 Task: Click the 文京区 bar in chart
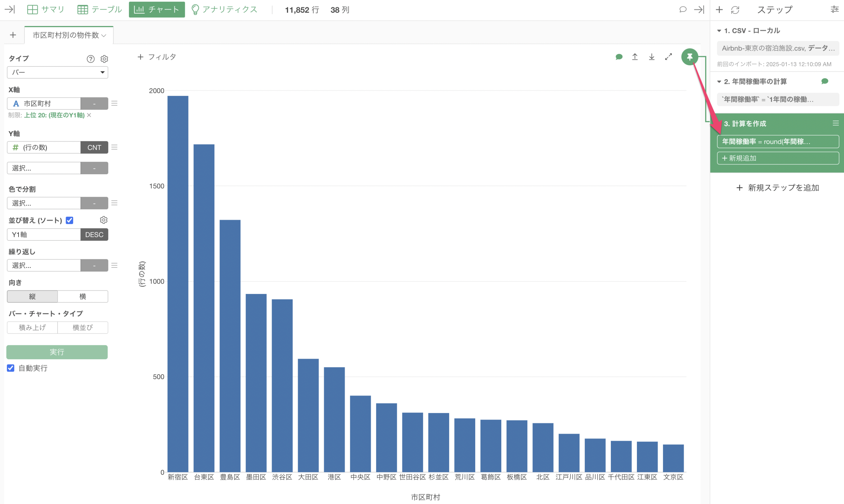coord(673,458)
